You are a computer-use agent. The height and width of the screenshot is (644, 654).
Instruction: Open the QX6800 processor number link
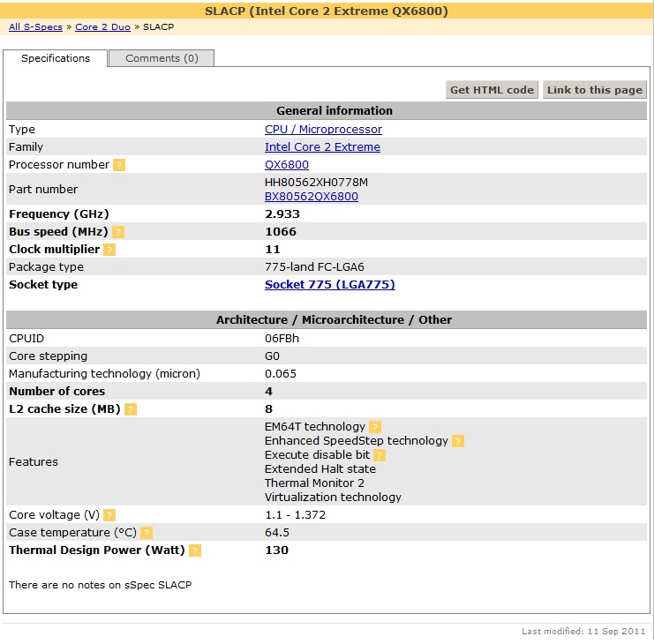click(x=287, y=165)
